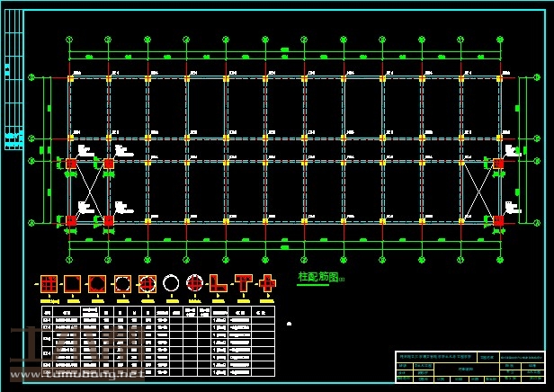Click the top-left red column of left stair bay
This screenshot has height=392, width=554.
pos(71,164)
